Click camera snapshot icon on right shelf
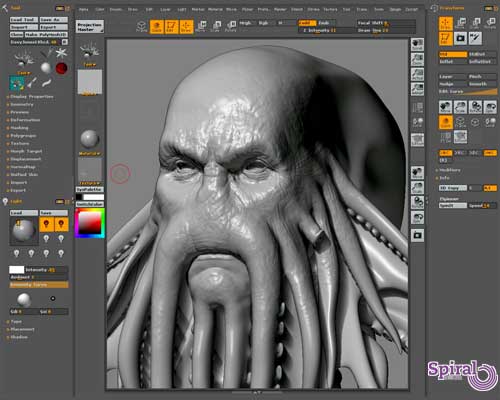Screen dimensions: 500x400 pos(417,235)
